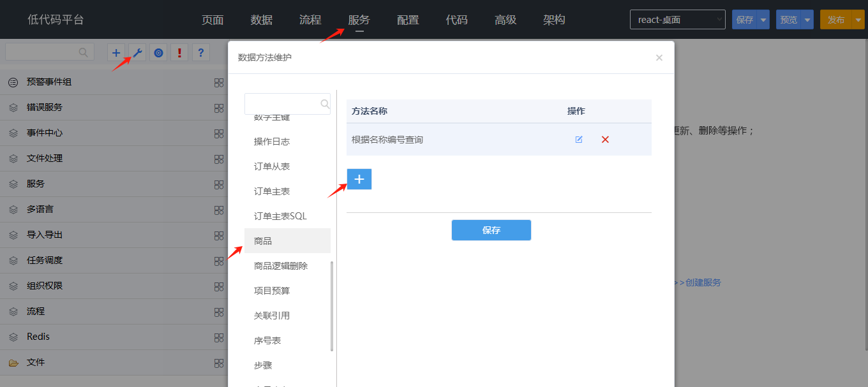
Task: Select 项目预算 in the dialog list
Action: coord(287,291)
